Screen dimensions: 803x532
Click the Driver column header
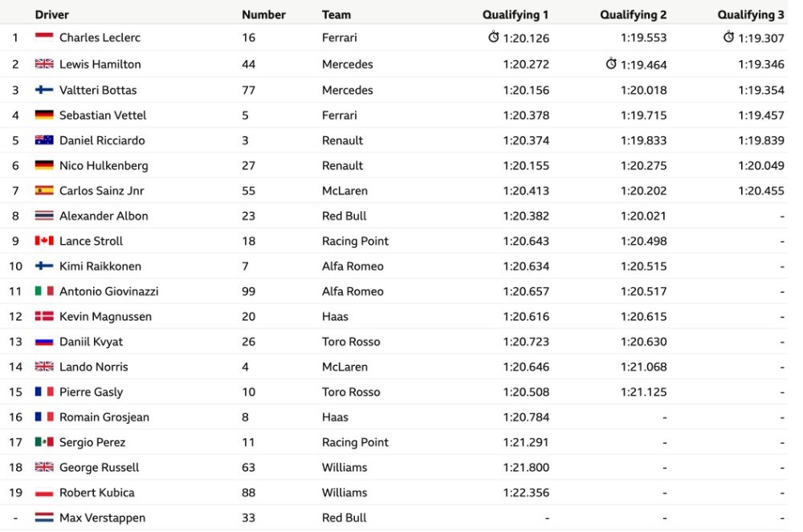[51, 14]
